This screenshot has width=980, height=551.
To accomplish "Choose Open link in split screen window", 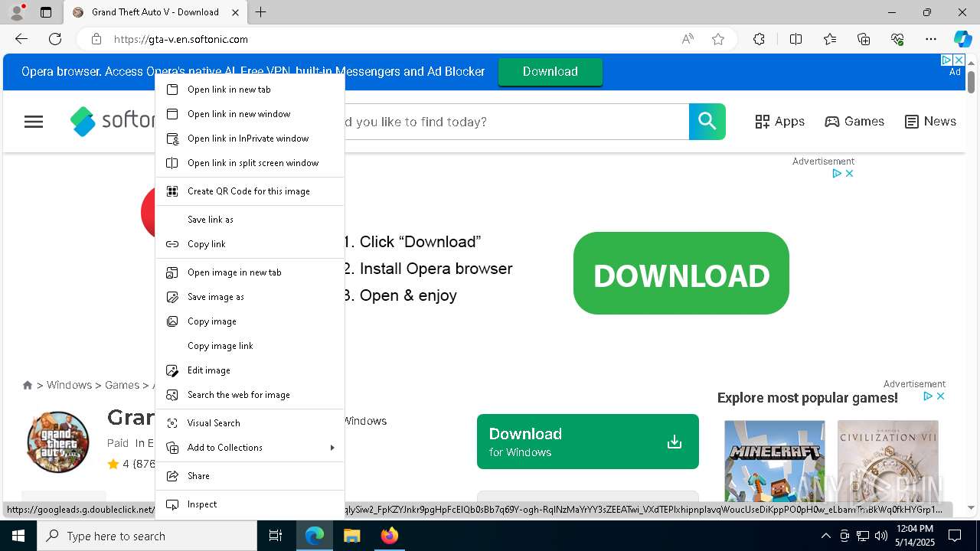I will pos(250,163).
